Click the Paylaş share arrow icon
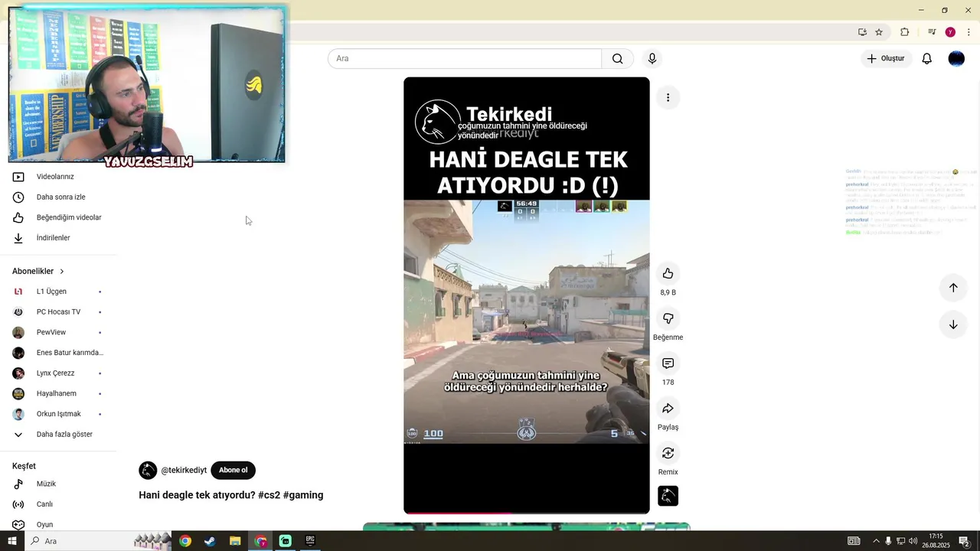Screen dimensions: 980x551 (x=668, y=409)
